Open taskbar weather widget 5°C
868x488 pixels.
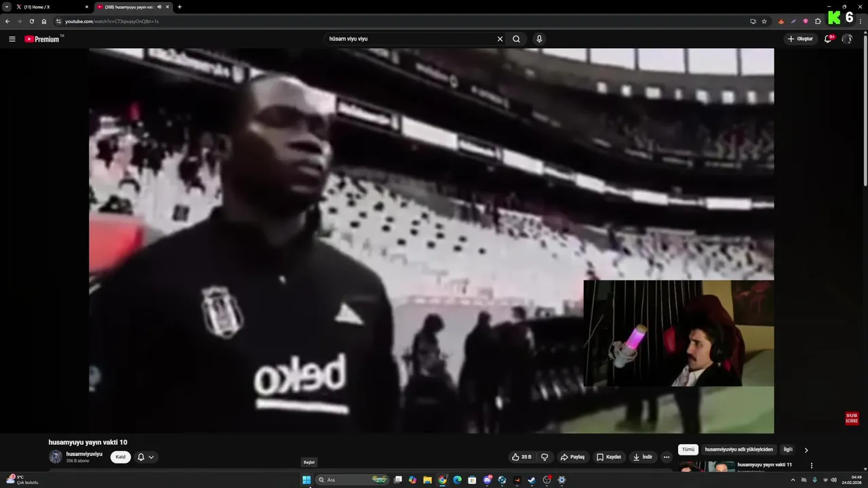[x=22, y=480]
